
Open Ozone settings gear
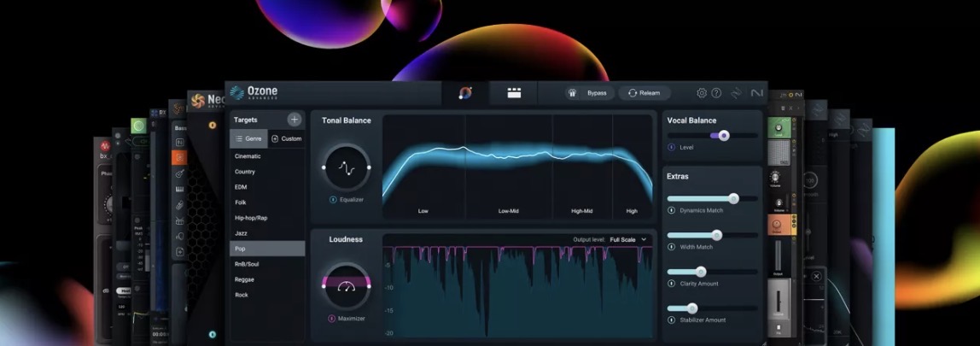701,93
